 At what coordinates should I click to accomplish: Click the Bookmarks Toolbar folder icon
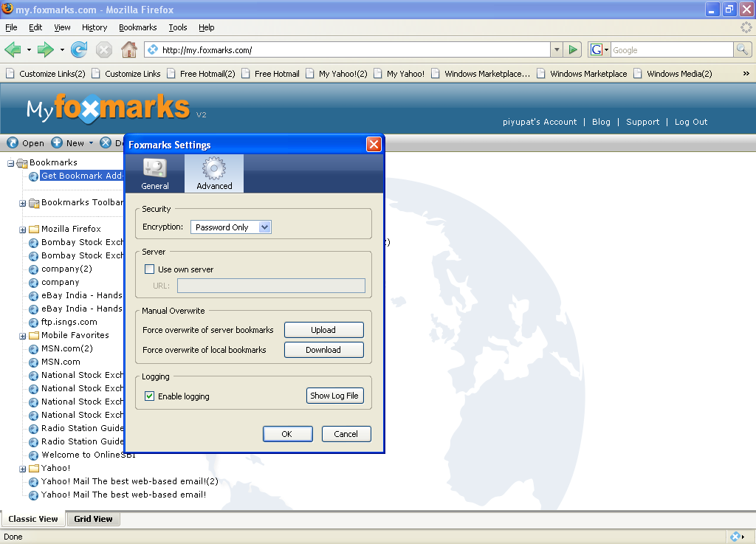(x=34, y=203)
